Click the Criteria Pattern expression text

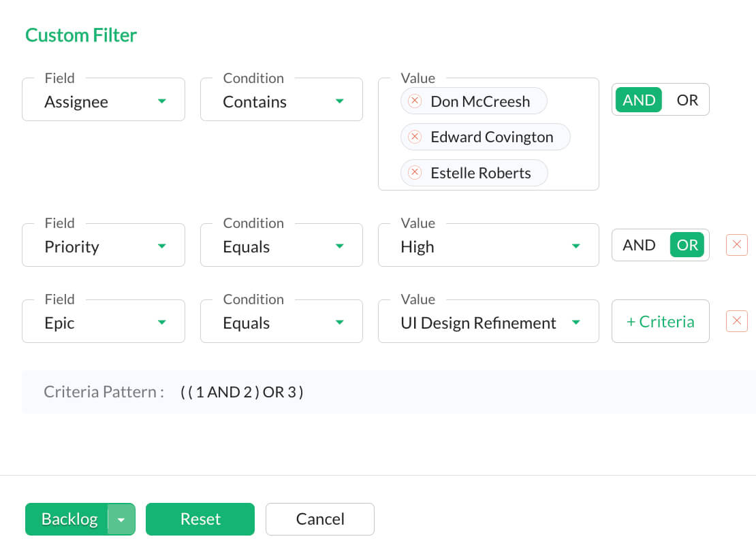pos(242,392)
